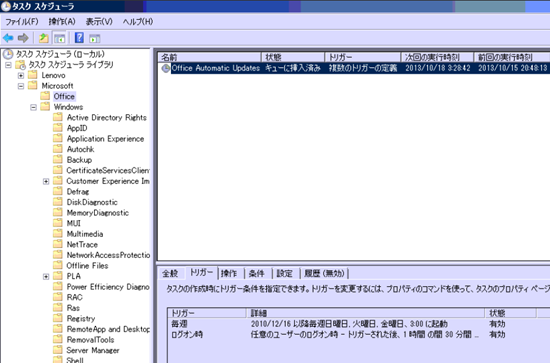Click the Back arrow toolbar icon
Screen dimensions: 550x363
click(8, 38)
